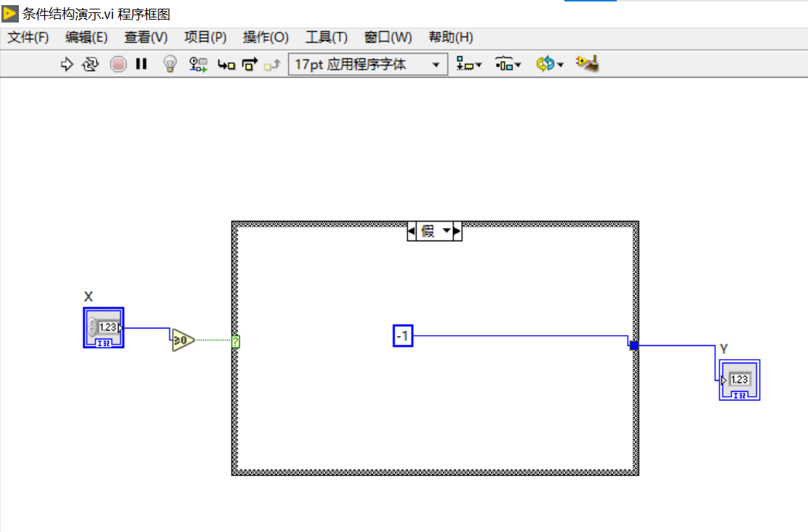Open the 帮助(H) menu

click(450, 38)
